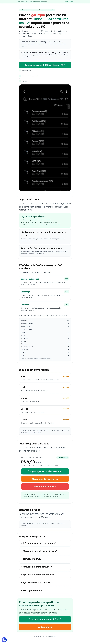Click the star favorite icon beside the breadcrumb

point(66,99)
